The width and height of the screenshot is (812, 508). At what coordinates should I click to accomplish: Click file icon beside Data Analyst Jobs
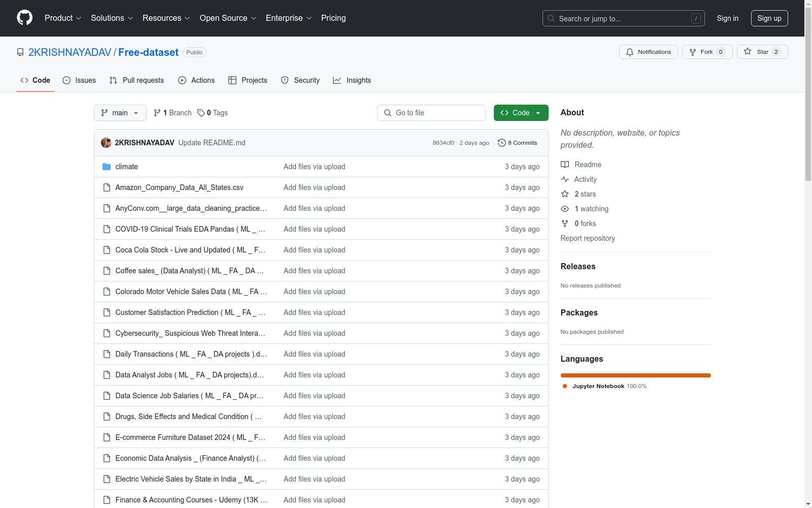tap(107, 375)
